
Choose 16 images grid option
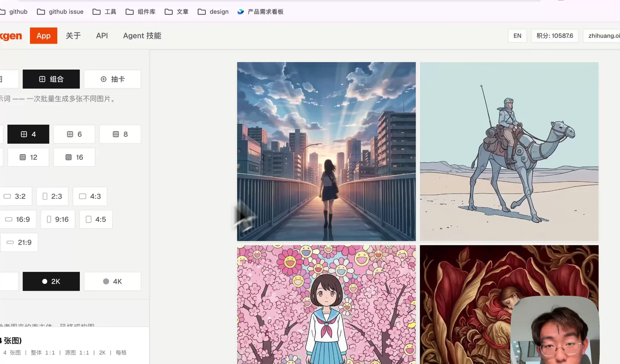74,157
